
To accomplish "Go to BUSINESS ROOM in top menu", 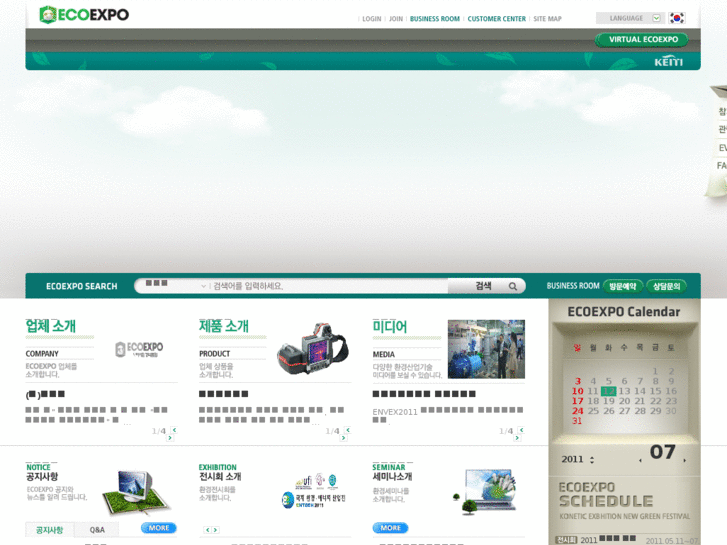I will tap(435, 19).
